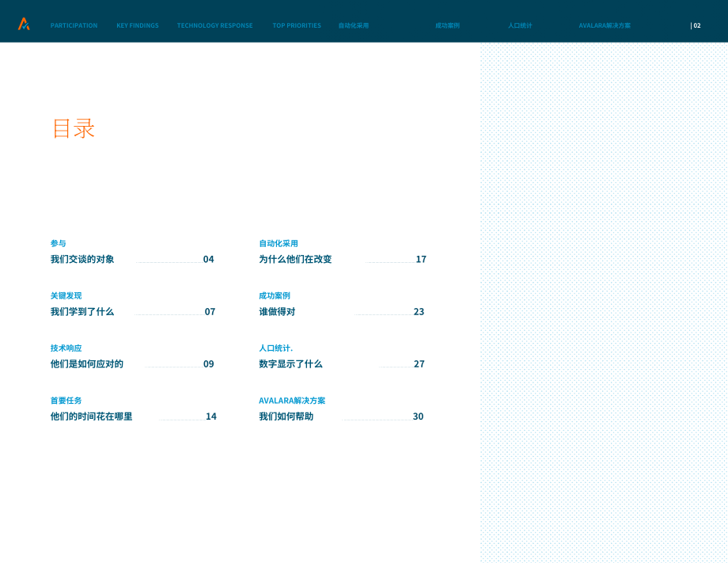The height and width of the screenshot is (563, 728).
Task: Click page number 17 in contents
Action: point(421,259)
